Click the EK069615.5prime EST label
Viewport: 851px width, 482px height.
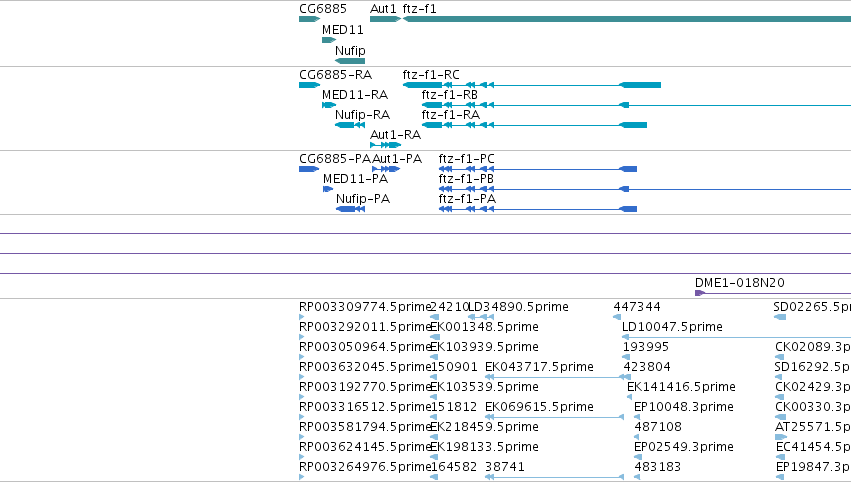[539, 407]
